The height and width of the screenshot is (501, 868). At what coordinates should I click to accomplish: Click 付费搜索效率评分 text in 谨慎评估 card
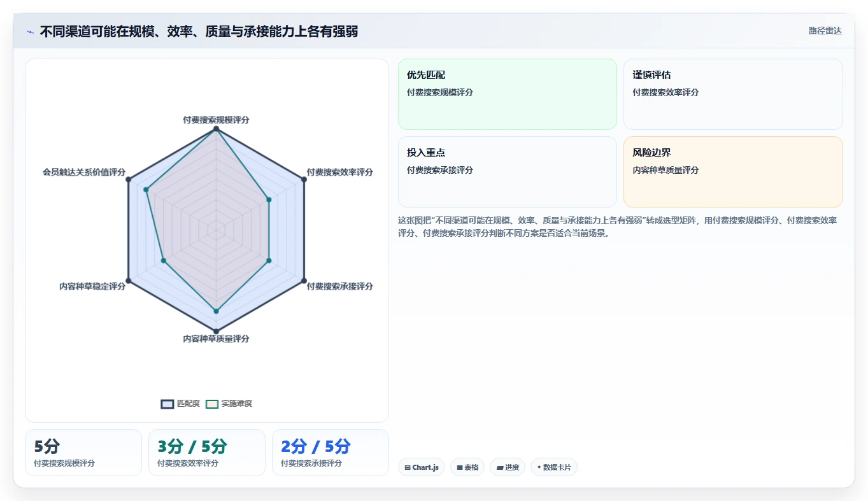(665, 92)
